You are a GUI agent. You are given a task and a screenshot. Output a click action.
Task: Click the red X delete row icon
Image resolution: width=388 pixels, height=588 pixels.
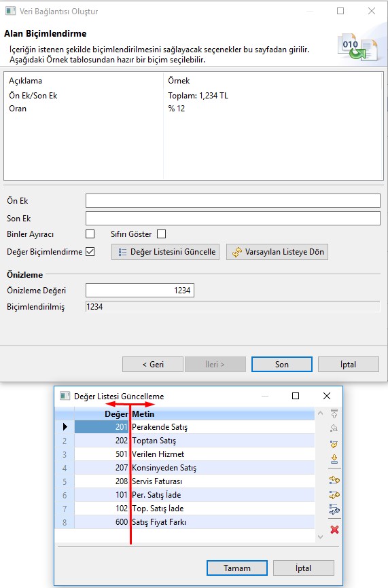pyautogui.click(x=334, y=530)
